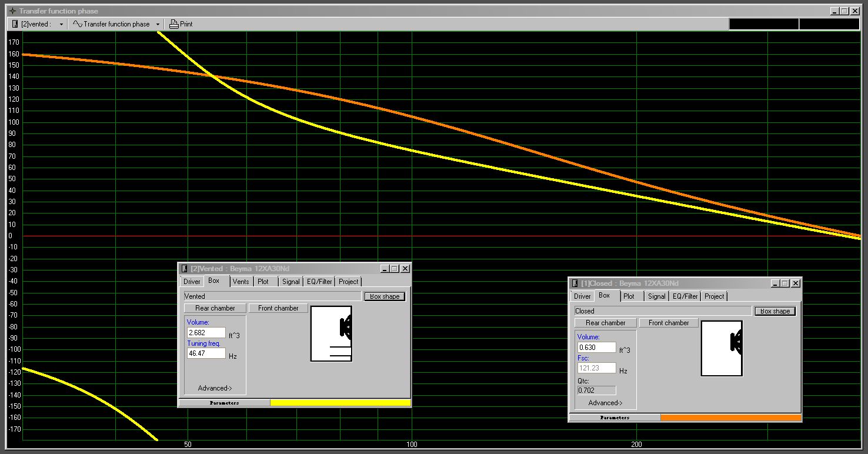Click the Closed box type name field
The image size is (868, 454).
[663, 311]
